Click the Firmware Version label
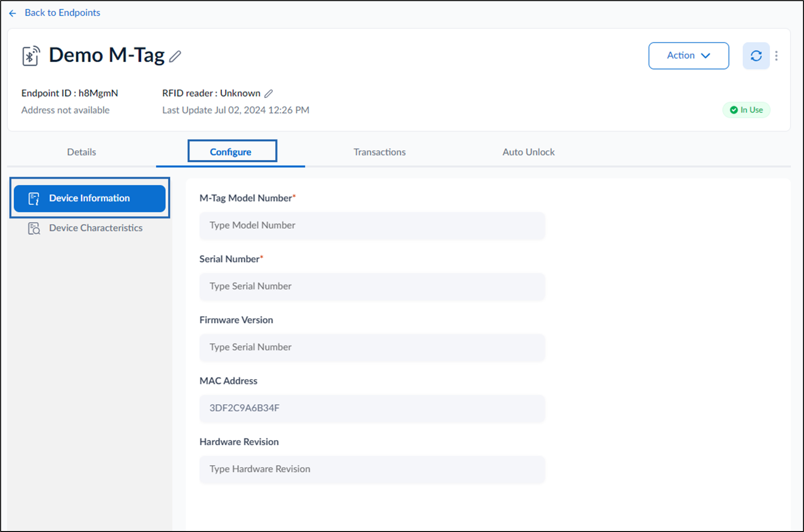The height and width of the screenshot is (532, 804). tap(236, 319)
